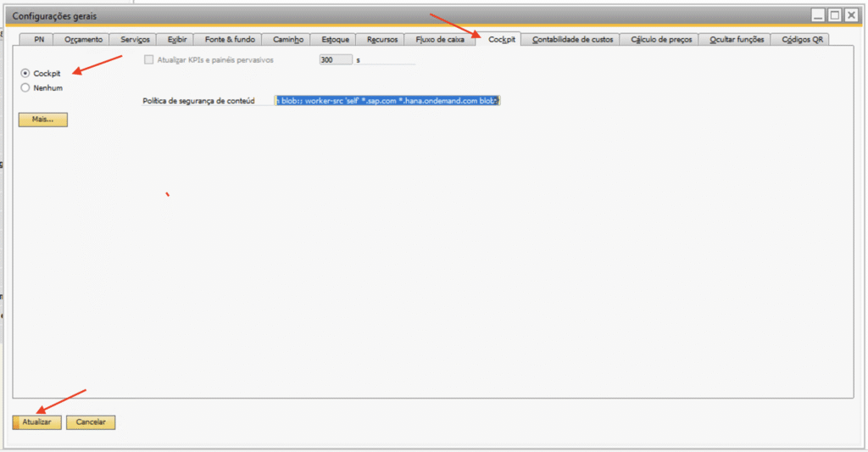868x452 pixels.
Task: Open the Estoque tab
Action: [335, 40]
